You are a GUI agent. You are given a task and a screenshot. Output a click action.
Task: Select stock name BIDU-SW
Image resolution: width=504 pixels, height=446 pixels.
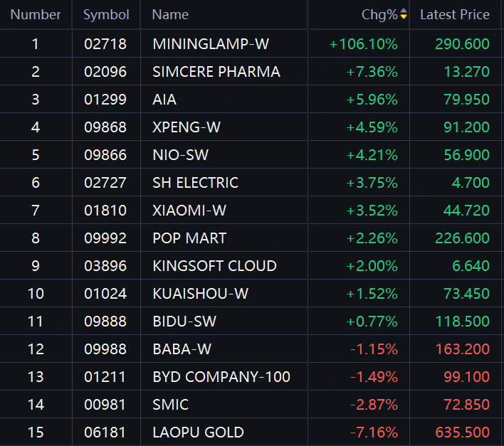[184, 322]
